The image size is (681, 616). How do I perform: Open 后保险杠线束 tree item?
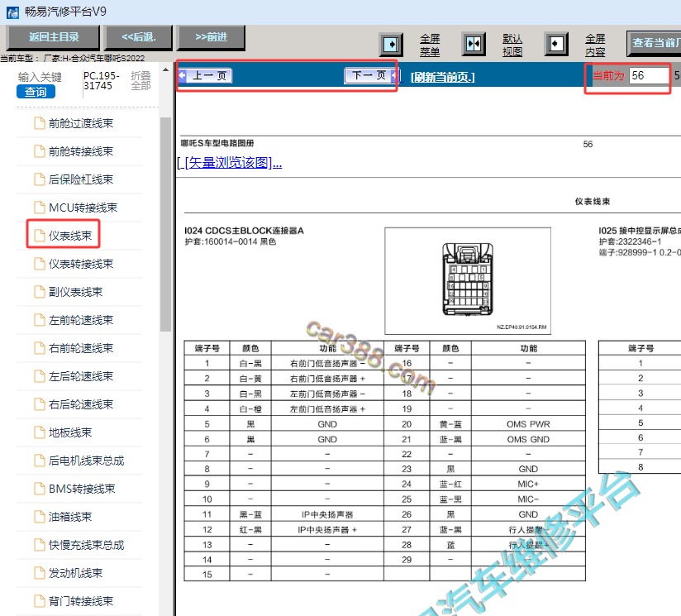pyautogui.click(x=81, y=179)
